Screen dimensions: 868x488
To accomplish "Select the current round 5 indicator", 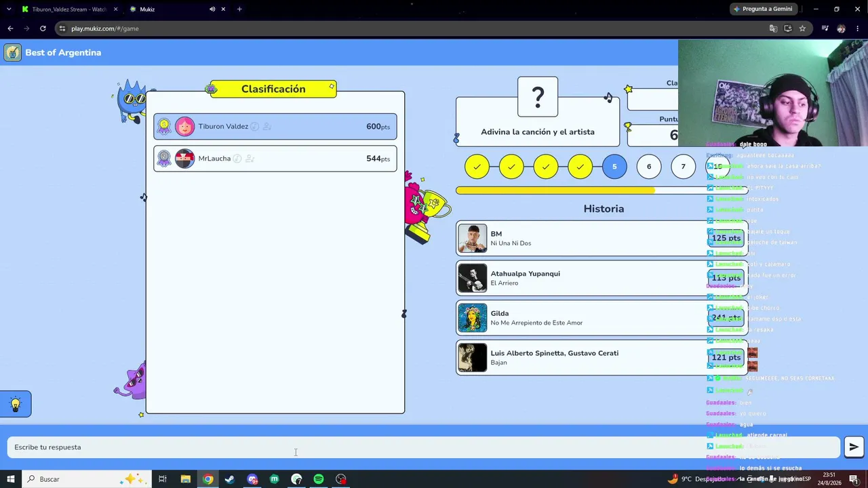I will pos(614,167).
